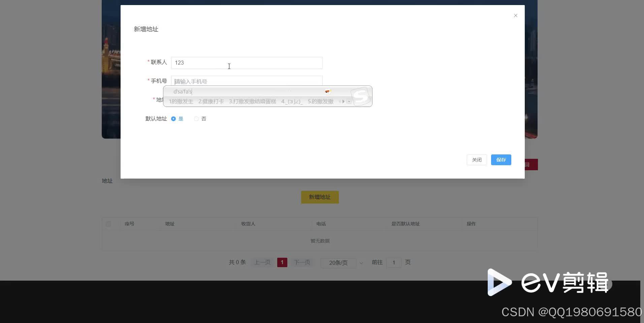The width and height of the screenshot is (644, 323).
Task: Click the forward arrow for more IME candidates
Action: [x=344, y=101]
